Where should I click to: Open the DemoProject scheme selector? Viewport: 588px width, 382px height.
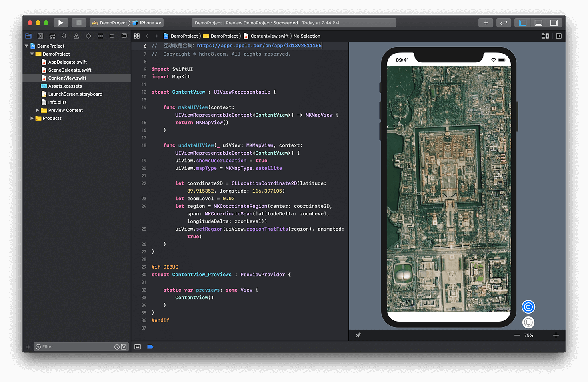[x=110, y=23]
